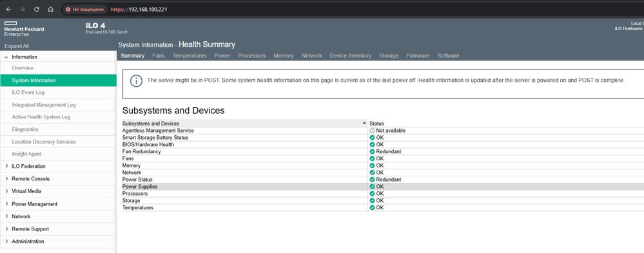Click the browser forward arrow
Image resolution: width=644 pixels, height=253 pixels.
pyautogui.click(x=23, y=9)
